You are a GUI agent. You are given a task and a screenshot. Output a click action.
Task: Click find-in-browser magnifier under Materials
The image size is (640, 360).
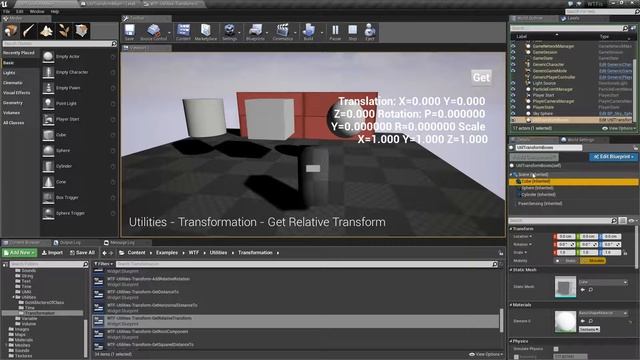click(x=591, y=321)
